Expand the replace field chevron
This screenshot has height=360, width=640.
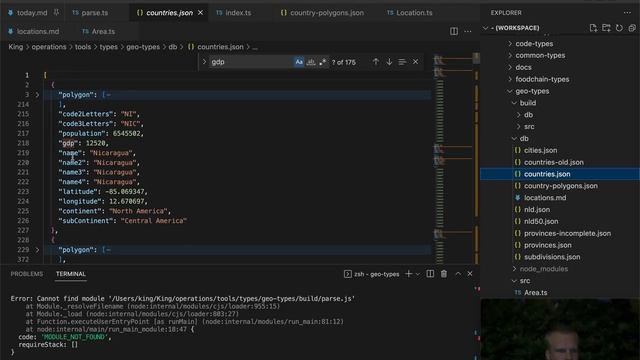(x=204, y=62)
